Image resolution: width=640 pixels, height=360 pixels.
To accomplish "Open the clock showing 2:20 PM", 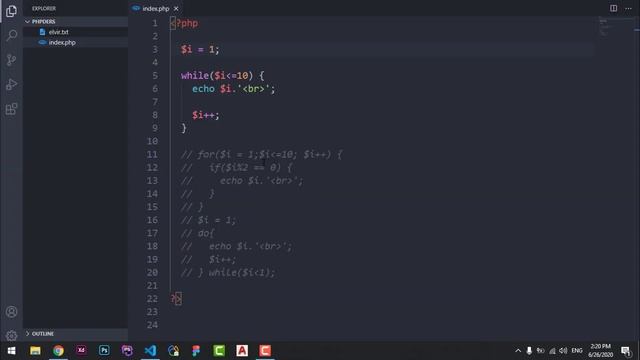I will coord(600,351).
